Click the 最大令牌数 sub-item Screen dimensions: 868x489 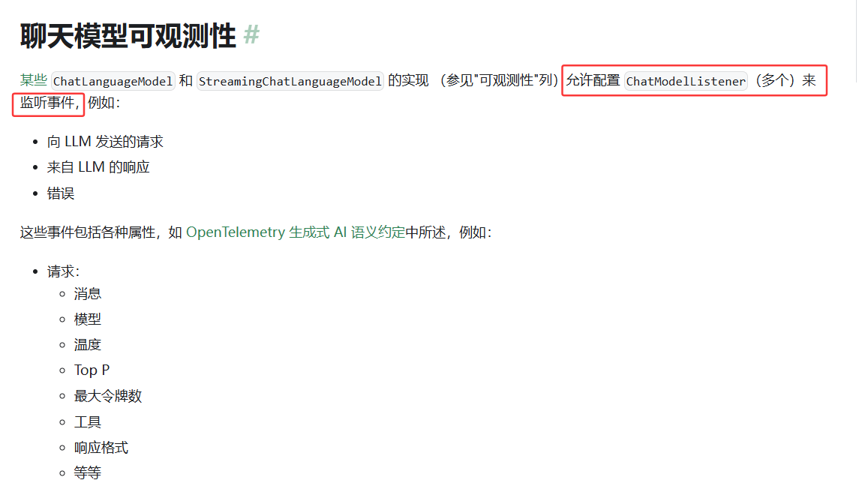pos(108,396)
